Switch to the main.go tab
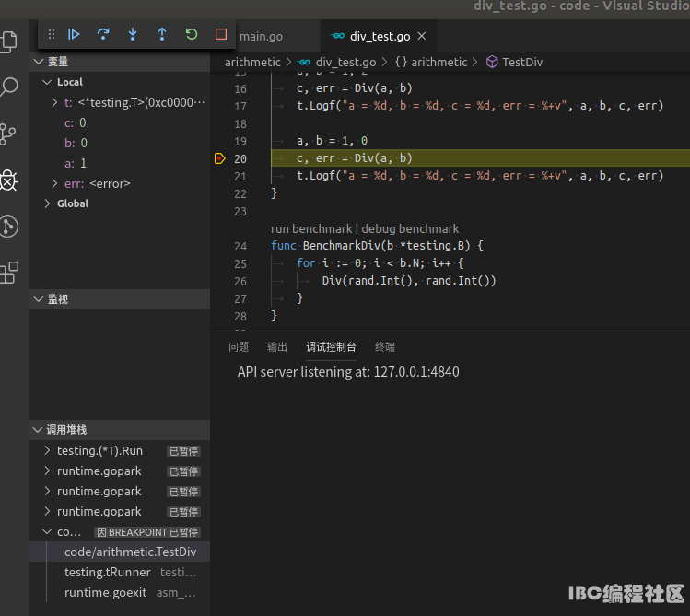This screenshot has height=616, width=690. [261, 37]
